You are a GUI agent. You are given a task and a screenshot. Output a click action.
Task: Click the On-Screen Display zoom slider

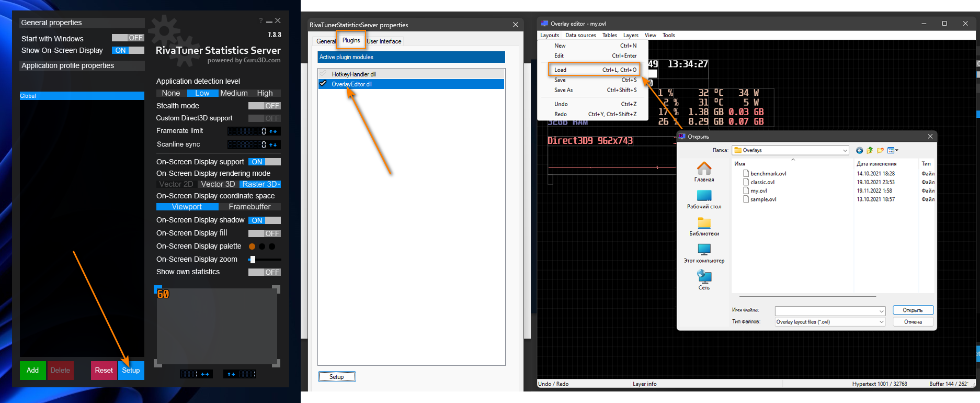click(x=265, y=260)
